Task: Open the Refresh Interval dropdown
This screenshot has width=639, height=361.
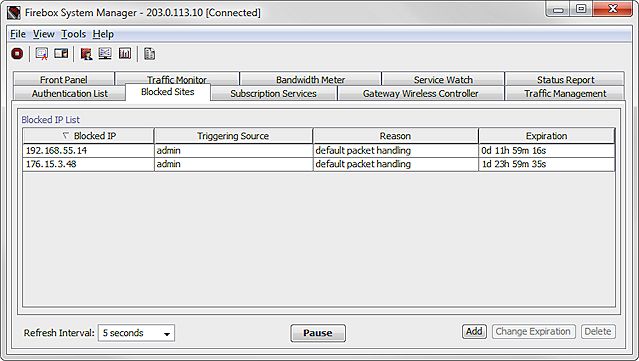Action: (x=136, y=333)
